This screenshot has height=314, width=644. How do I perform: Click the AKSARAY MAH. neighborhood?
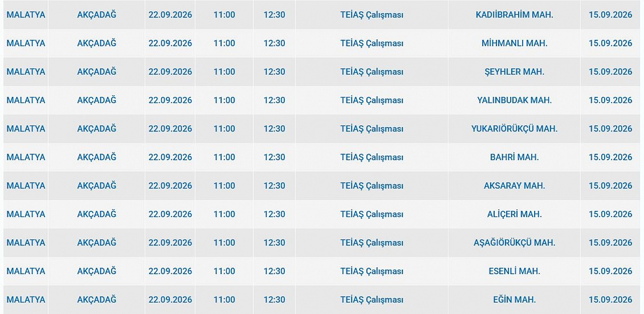click(514, 185)
